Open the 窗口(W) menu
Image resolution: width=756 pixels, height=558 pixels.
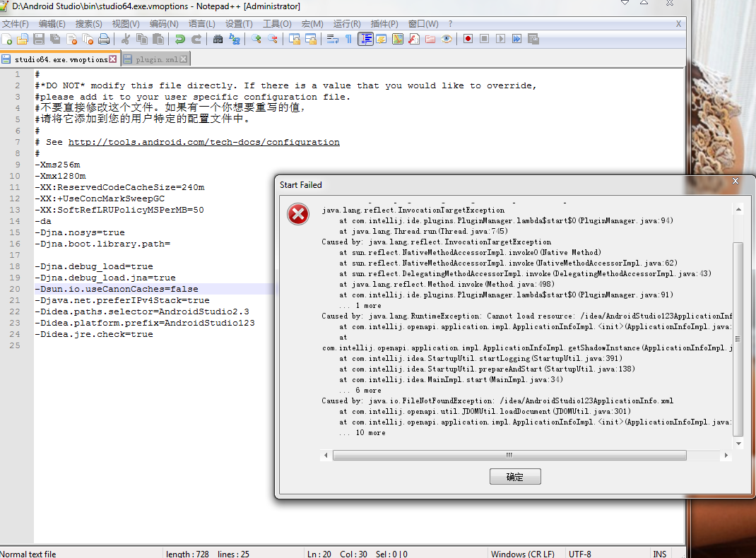pyautogui.click(x=423, y=23)
